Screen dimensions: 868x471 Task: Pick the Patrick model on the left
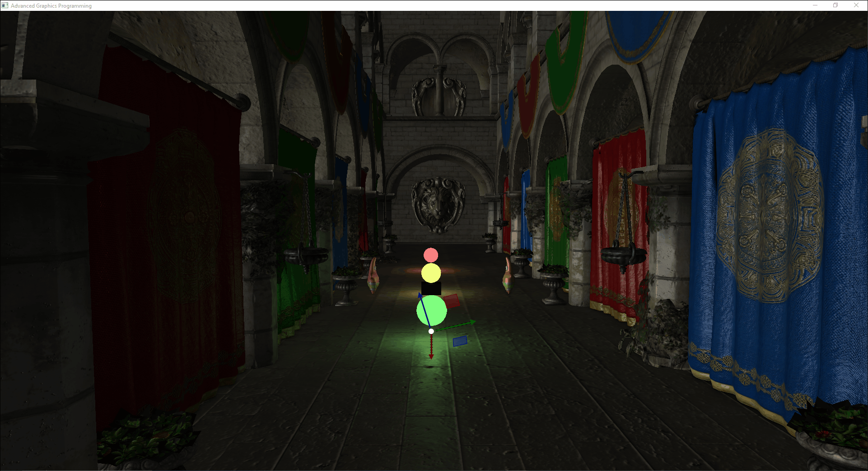[373, 275]
